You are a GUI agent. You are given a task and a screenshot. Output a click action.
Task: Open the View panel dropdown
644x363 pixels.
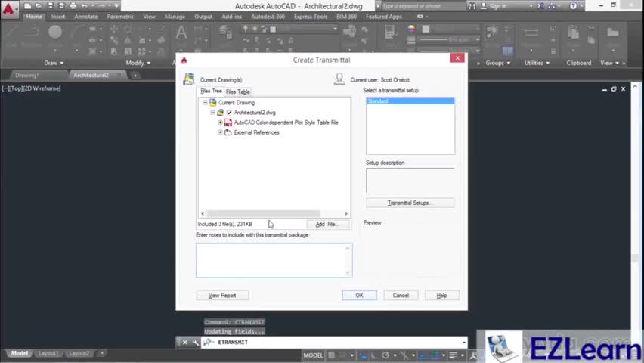[x=609, y=63]
